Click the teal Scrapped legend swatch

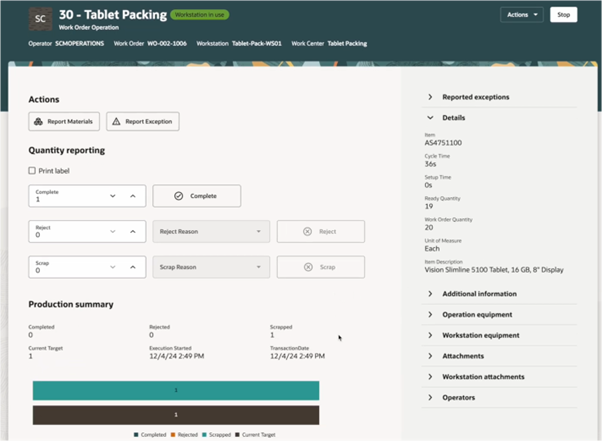[204, 435]
